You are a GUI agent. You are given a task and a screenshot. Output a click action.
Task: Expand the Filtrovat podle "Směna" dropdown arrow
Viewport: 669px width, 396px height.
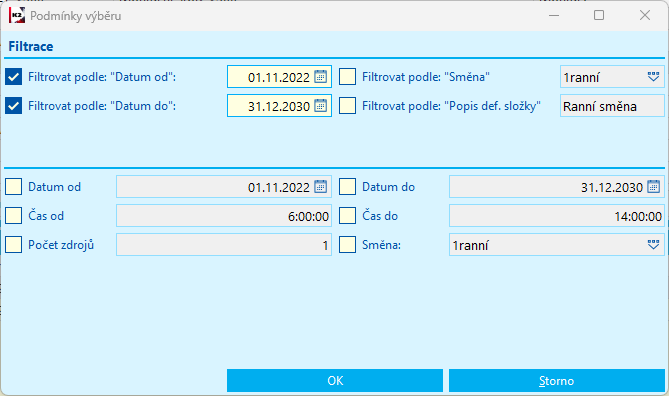pyautogui.click(x=653, y=77)
